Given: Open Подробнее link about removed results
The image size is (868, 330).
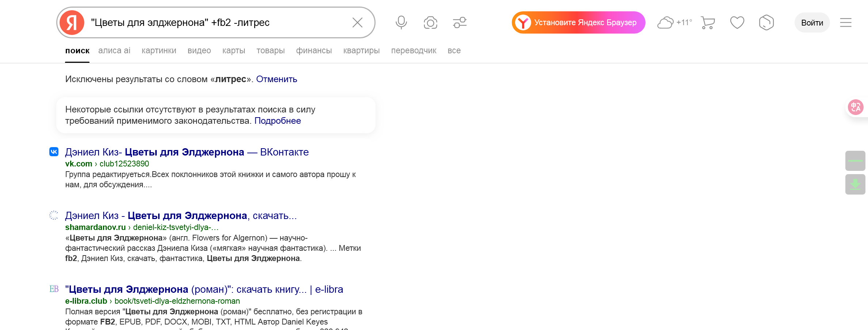Looking at the screenshot, I should [x=277, y=121].
